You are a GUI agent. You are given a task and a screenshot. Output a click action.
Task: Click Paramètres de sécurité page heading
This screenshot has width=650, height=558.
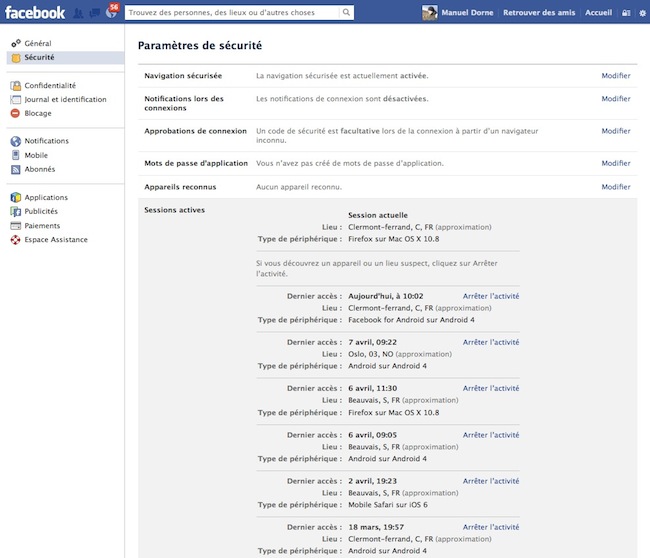coord(200,46)
